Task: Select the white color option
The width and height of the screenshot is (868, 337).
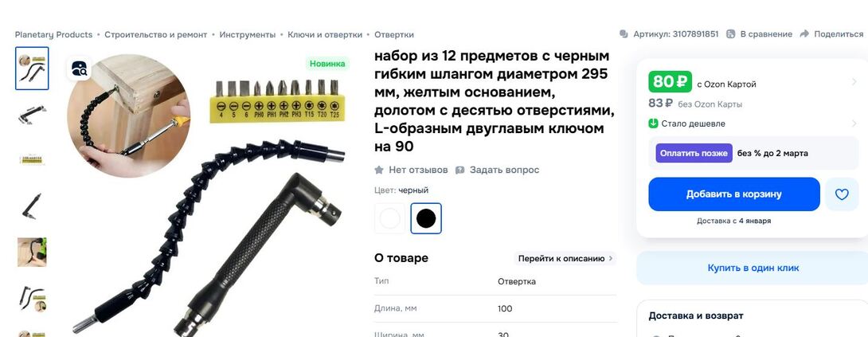Action: pos(389,218)
